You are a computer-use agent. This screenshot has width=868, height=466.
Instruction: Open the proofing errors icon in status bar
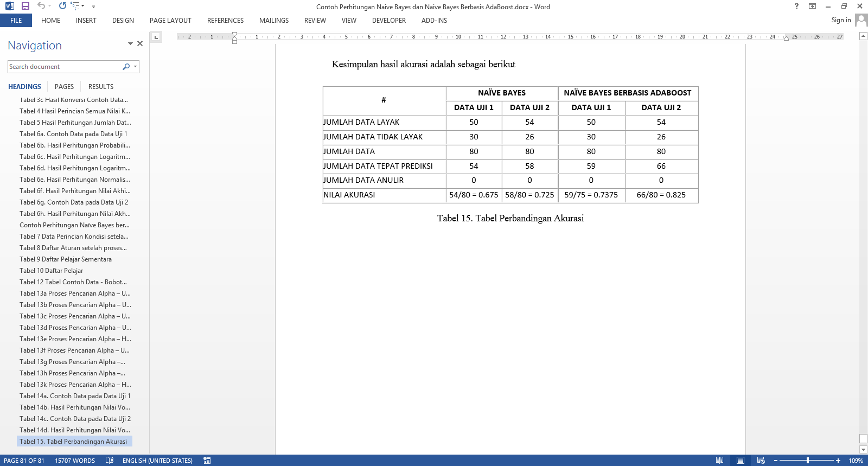tap(110, 460)
